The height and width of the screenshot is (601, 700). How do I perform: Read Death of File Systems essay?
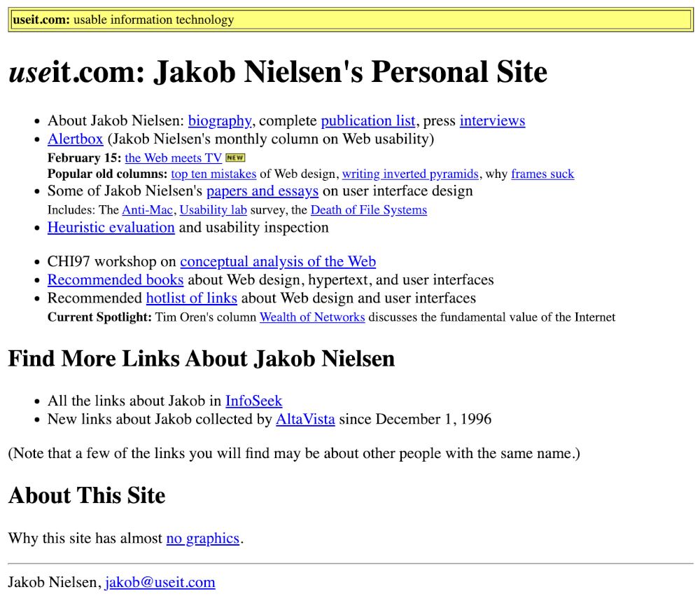pyautogui.click(x=369, y=210)
